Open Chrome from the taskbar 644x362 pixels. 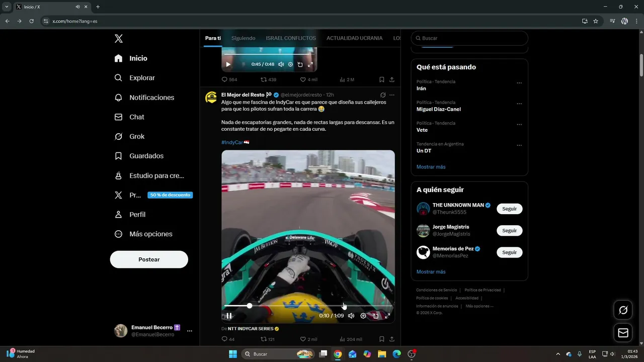338,354
